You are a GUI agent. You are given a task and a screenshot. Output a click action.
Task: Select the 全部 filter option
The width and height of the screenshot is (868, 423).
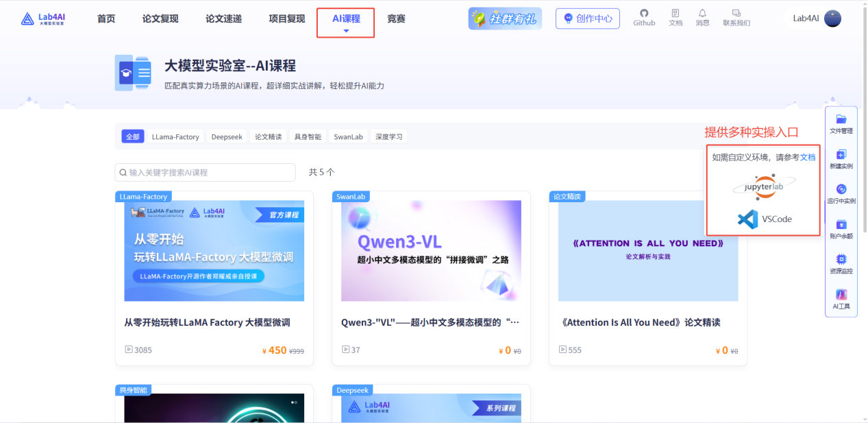click(132, 136)
